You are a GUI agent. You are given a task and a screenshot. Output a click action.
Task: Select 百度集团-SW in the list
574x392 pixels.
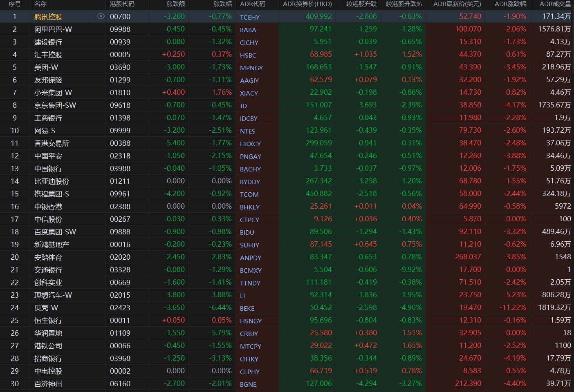pos(55,232)
